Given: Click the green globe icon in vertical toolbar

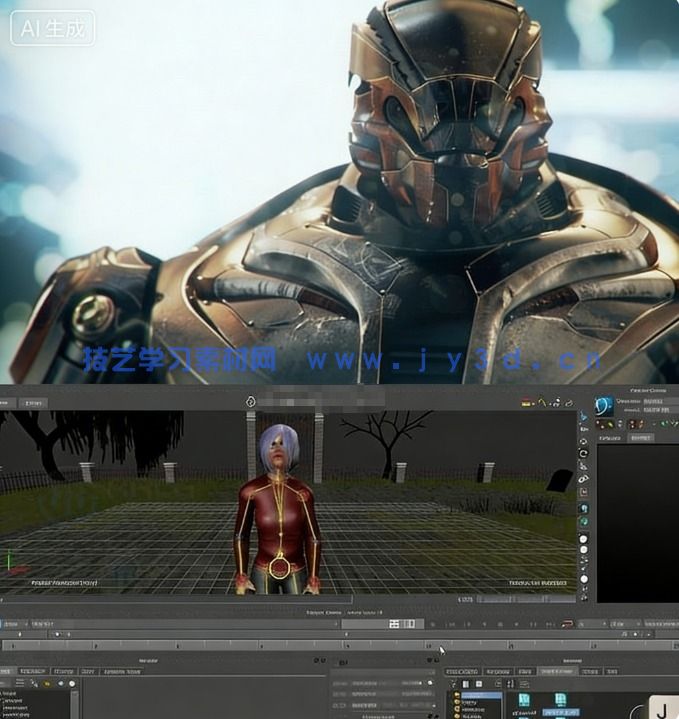Looking at the screenshot, I should [584, 522].
